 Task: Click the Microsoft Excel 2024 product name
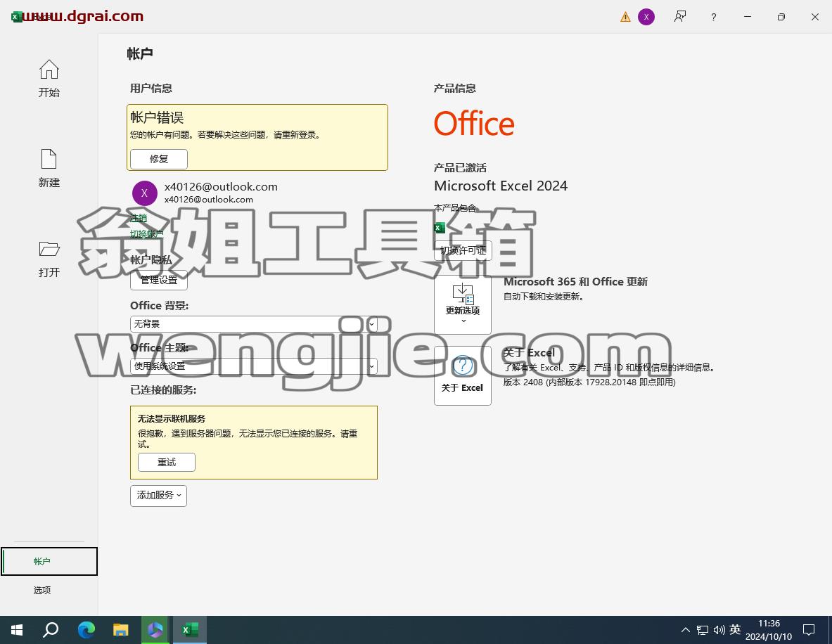coord(500,186)
